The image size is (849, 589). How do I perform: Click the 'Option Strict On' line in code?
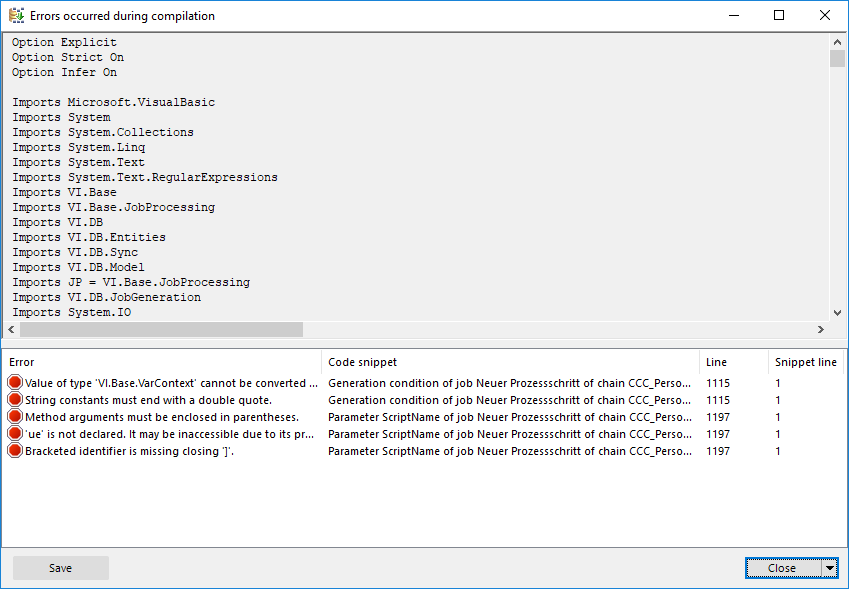pyautogui.click(x=68, y=58)
